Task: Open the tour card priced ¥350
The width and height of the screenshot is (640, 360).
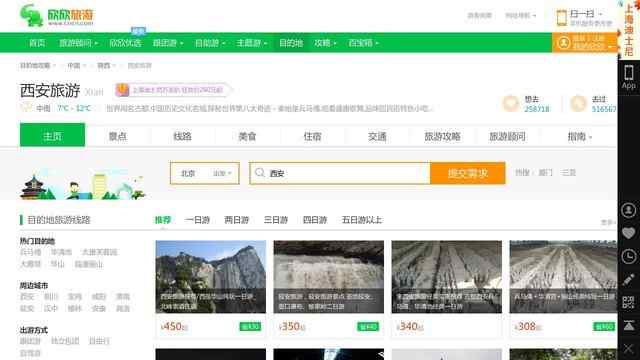Action: (x=329, y=289)
